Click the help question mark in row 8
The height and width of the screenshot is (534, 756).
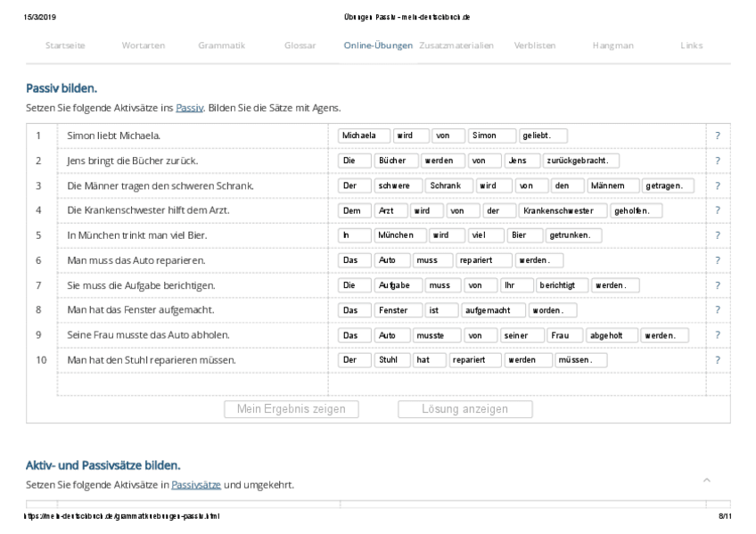pyautogui.click(x=717, y=310)
